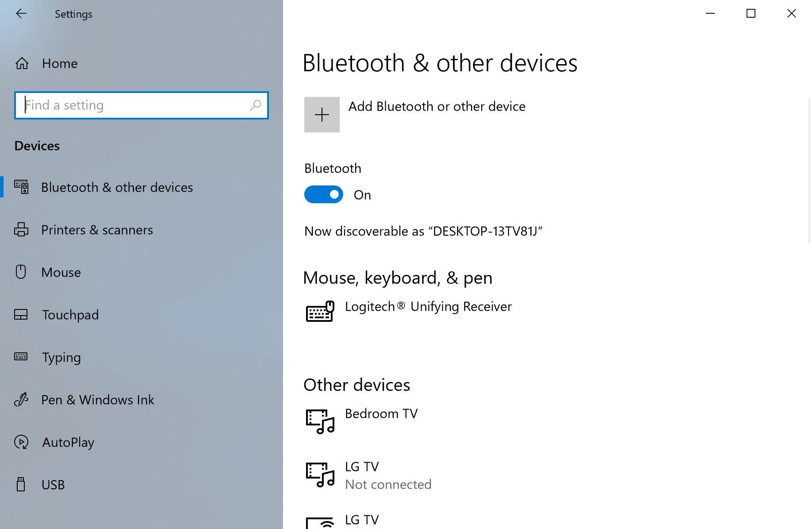
Task: Click the Typing keyboard icon
Action: [21, 356]
